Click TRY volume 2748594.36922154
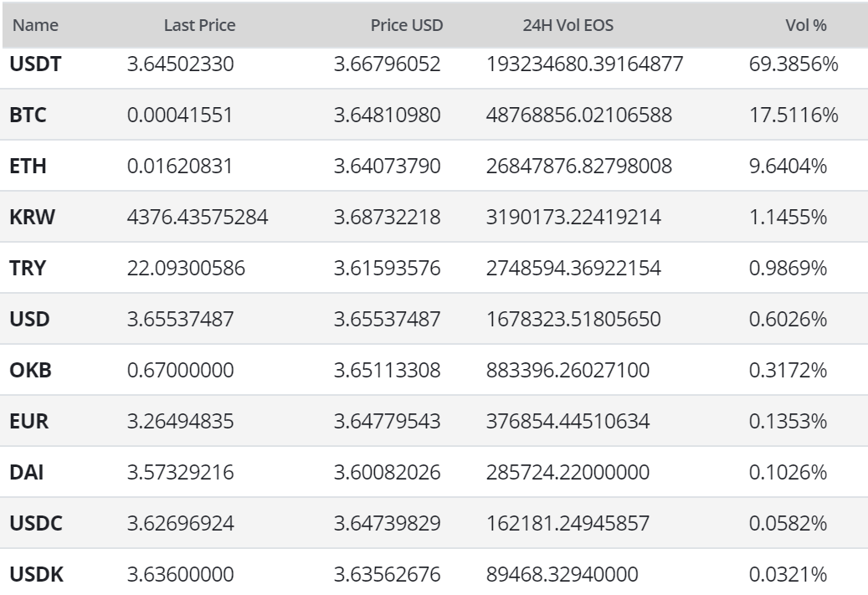The image size is (868, 595). coord(573,269)
